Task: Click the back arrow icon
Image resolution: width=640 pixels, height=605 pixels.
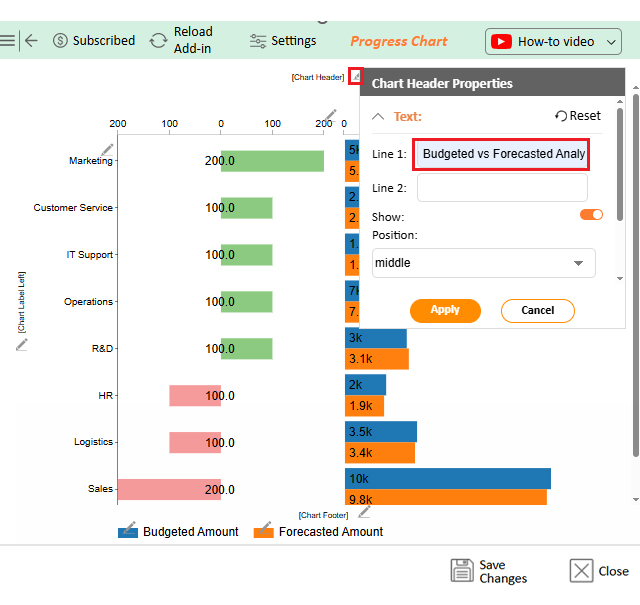Action: tap(31, 41)
